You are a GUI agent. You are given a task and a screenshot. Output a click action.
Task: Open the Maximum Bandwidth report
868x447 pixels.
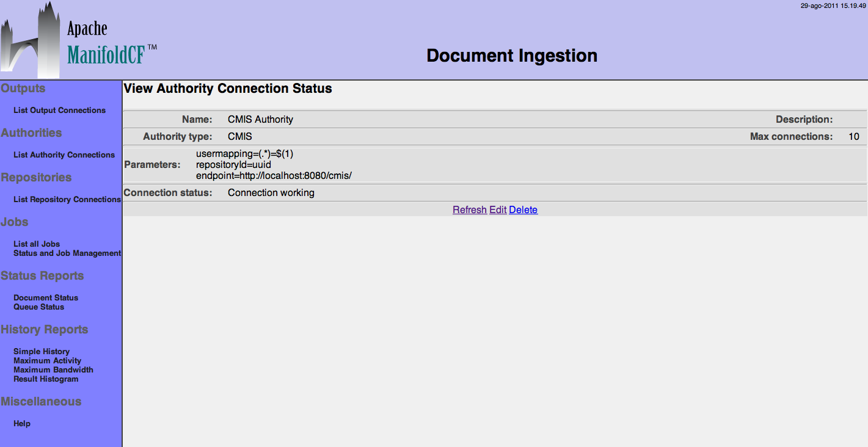click(53, 370)
